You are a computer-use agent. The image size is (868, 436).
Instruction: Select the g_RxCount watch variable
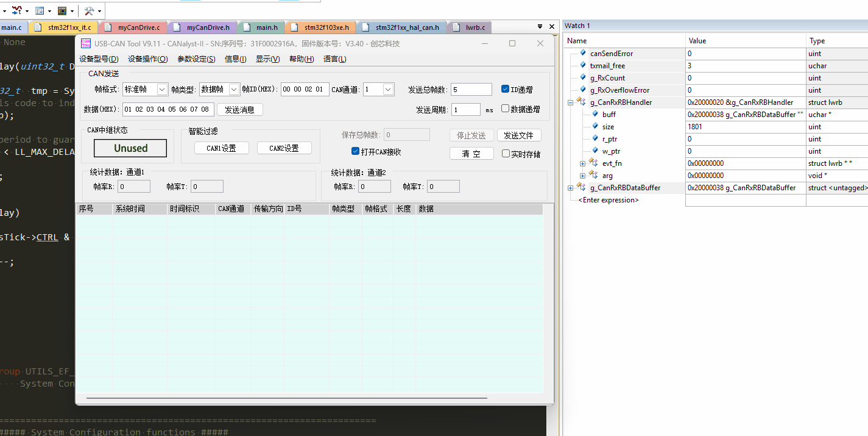tap(607, 78)
